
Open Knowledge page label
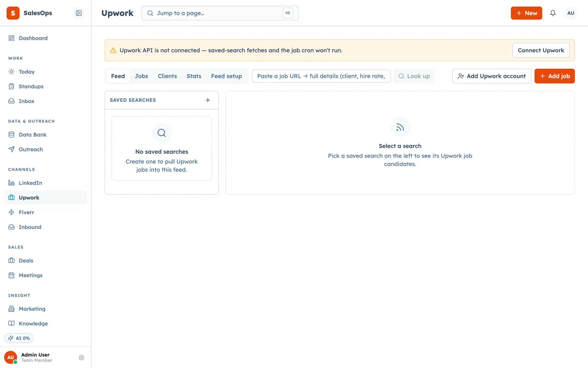(33, 324)
